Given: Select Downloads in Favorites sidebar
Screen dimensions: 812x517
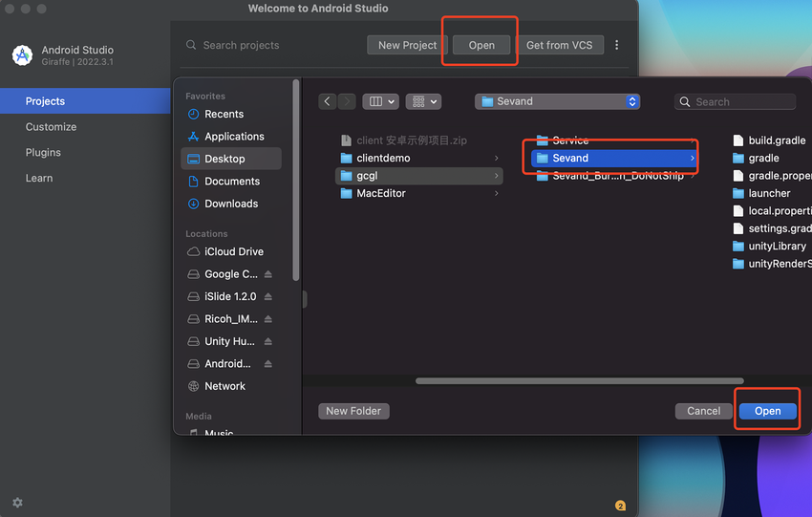Looking at the screenshot, I should tap(231, 204).
